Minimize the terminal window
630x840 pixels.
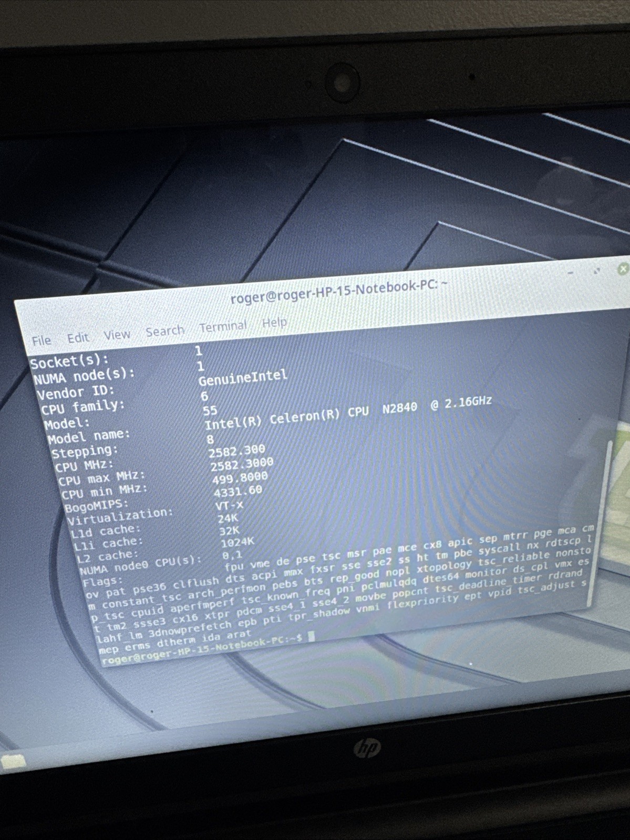pos(571,273)
